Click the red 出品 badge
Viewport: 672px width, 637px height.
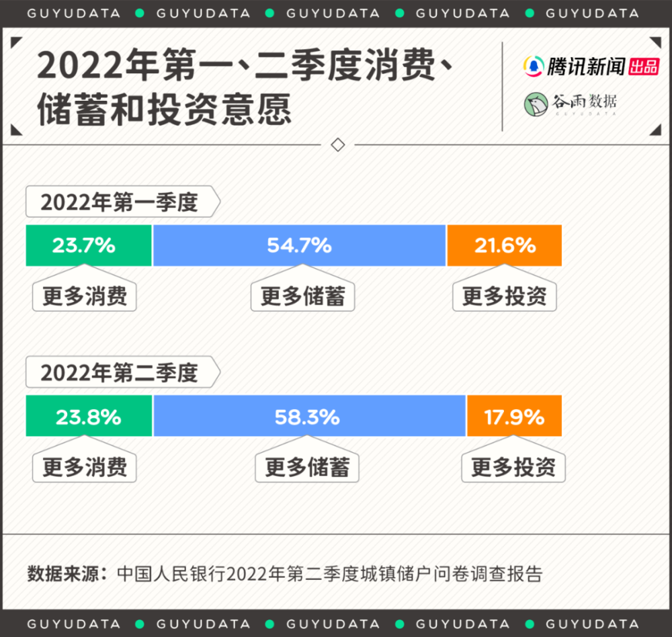point(644,67)
